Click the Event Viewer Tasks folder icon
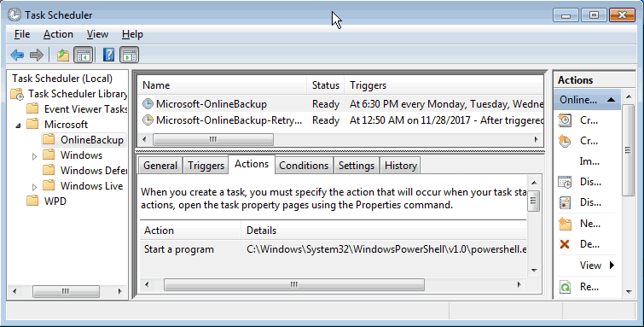Viewport: 644px width, 327px height. (32, 109)
